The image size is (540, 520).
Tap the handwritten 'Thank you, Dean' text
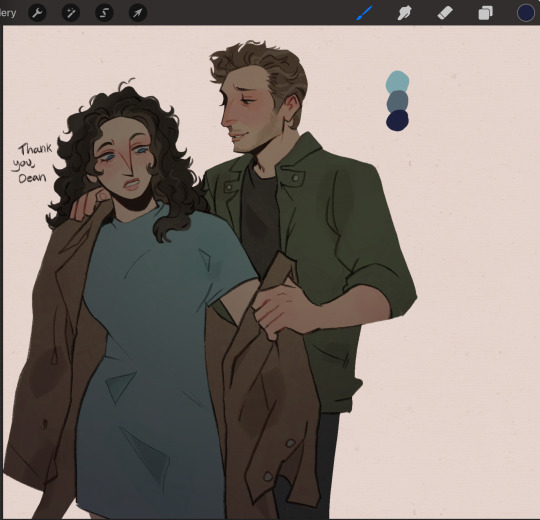click(x=32, y=163)
